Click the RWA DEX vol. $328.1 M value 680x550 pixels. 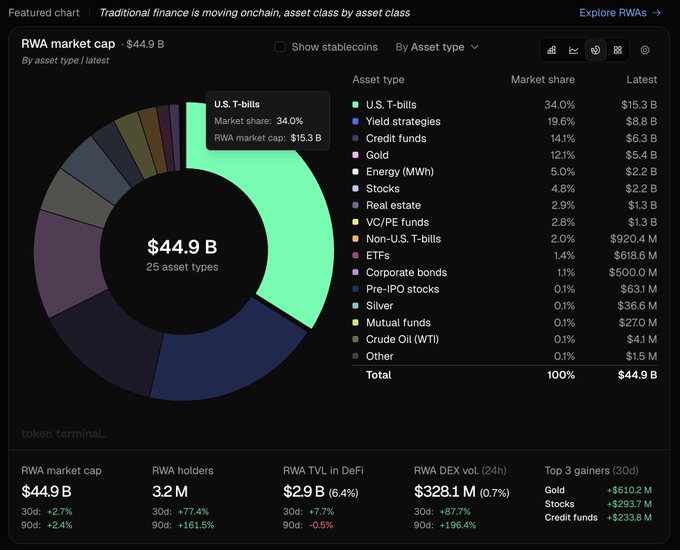point(445,491)
